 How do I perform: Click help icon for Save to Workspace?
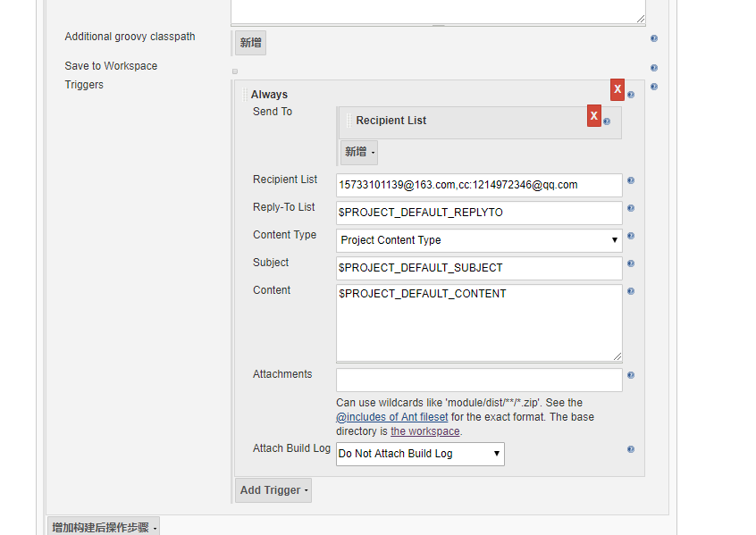pos(654,68)
